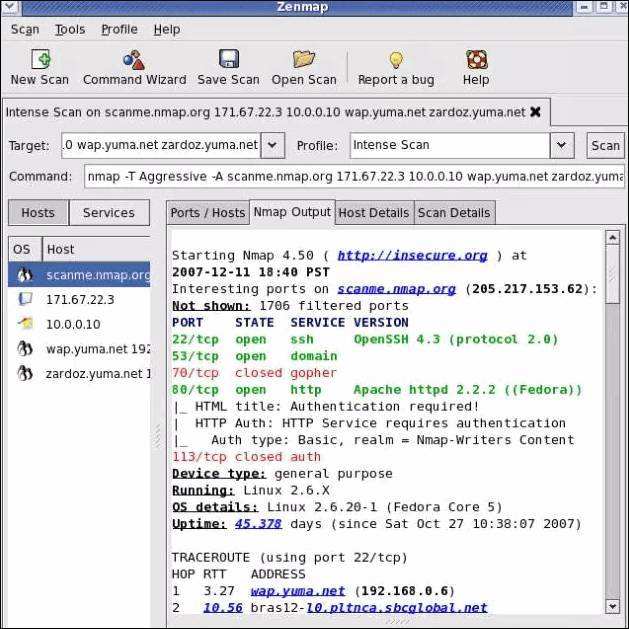Image resolution: width=629 pixels, height=629 pixels.
Task: Close the Intense Scan tab with X
Action: tap(535, 112)
